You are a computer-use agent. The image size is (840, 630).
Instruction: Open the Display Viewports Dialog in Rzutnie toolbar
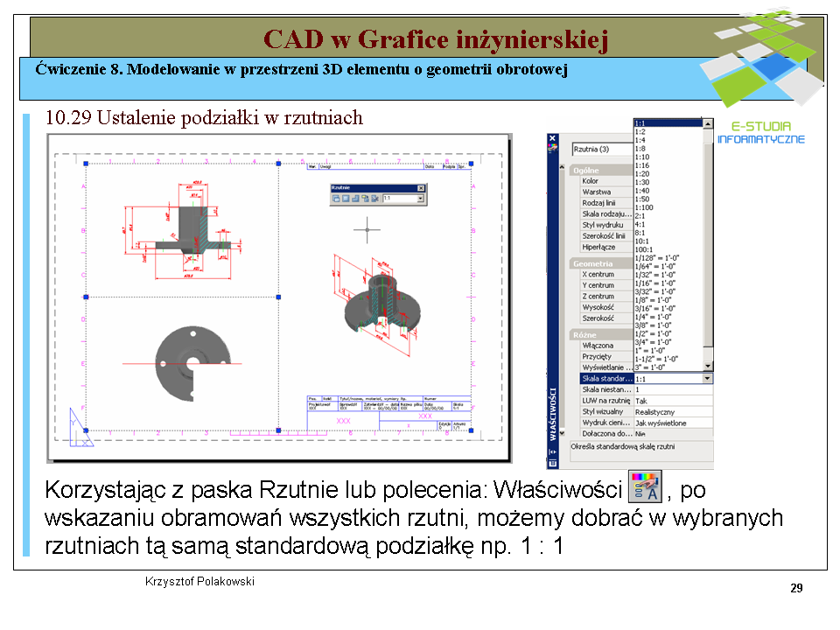(x=336, y=199)
